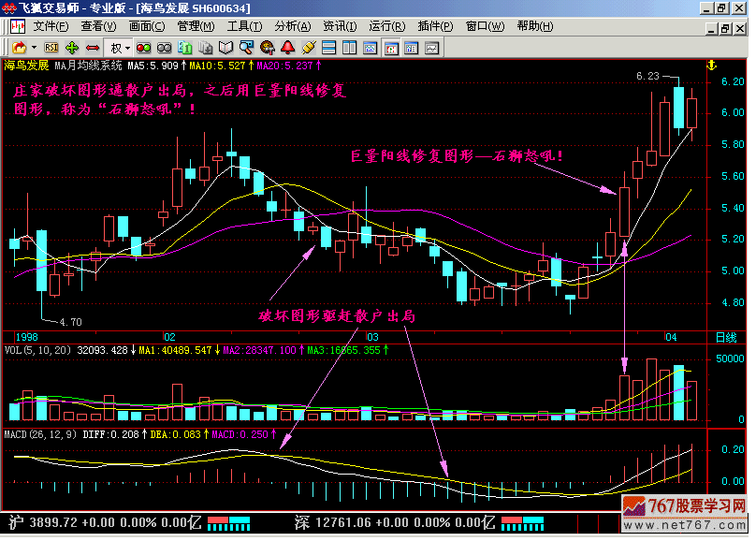
Task: Select the vertical split window layout icon
Action: pyautogui.click(x=349, y=47)
